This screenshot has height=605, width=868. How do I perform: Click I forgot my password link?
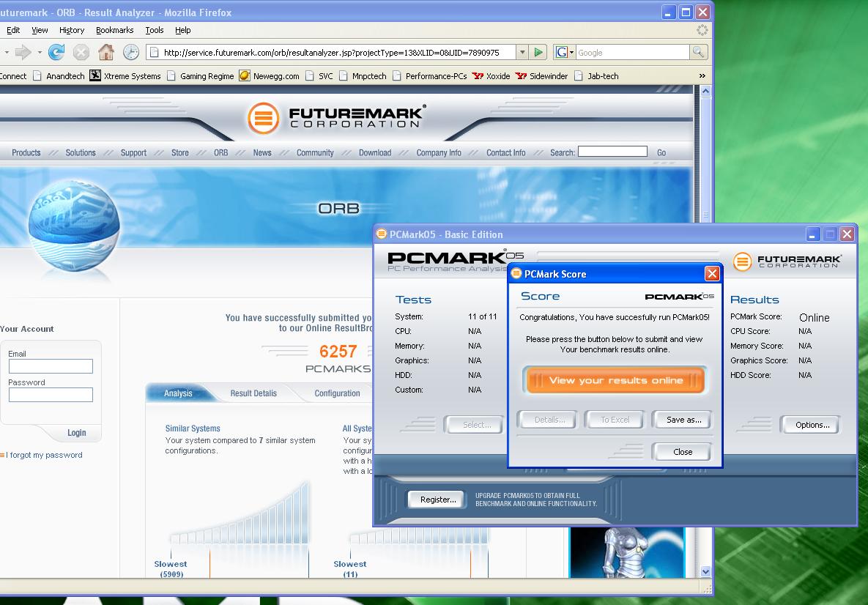point(44,455)
